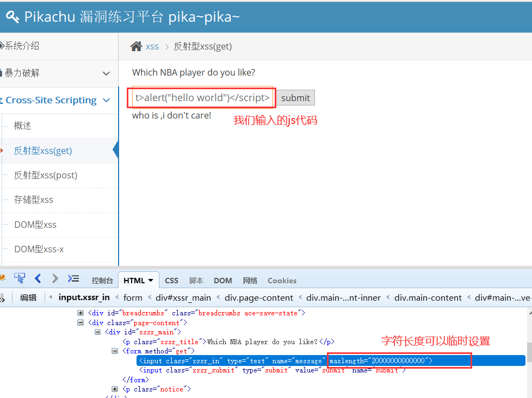Click Firebug forward arrow icon
Image resolution: width=532 pixels, height=398 pixels.
(x=55, y=279)
